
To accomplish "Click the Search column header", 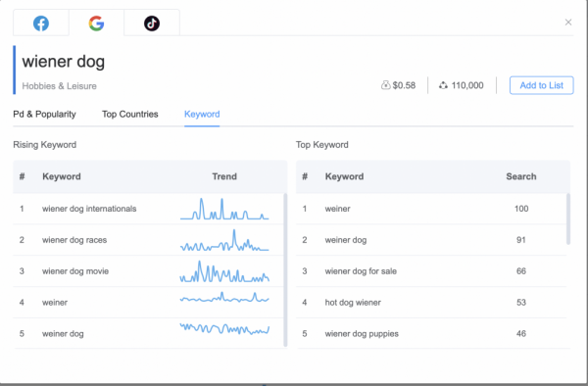I will tap(521, 176).
